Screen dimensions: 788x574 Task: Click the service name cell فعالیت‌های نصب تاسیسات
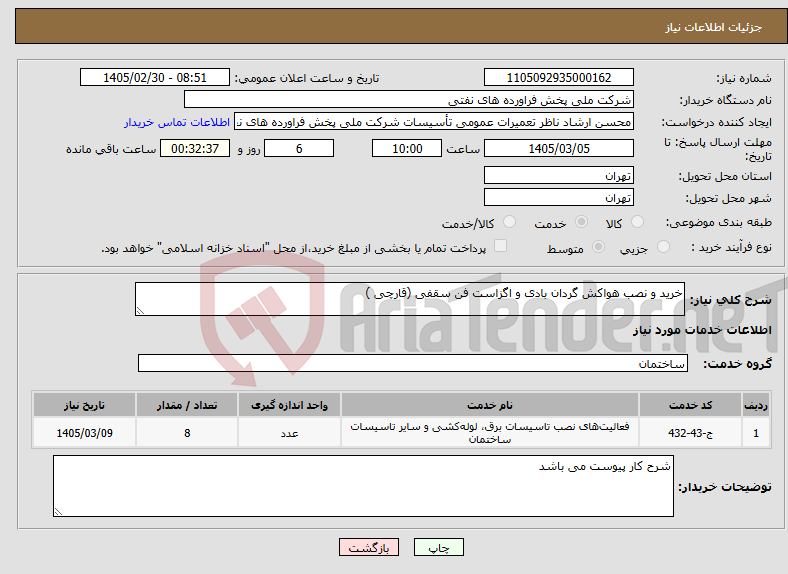(x=490, y=433)
